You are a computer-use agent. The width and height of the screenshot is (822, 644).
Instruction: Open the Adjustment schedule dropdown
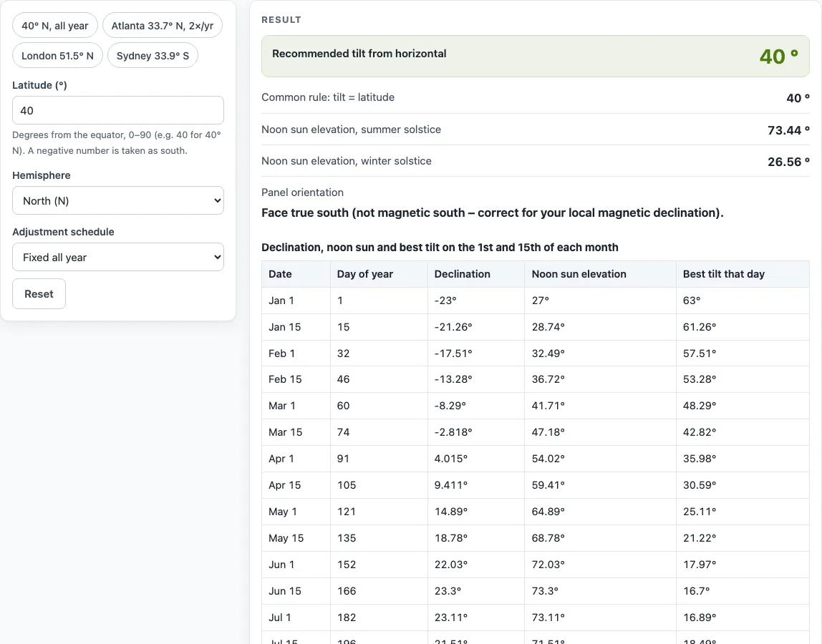[118, 258]
